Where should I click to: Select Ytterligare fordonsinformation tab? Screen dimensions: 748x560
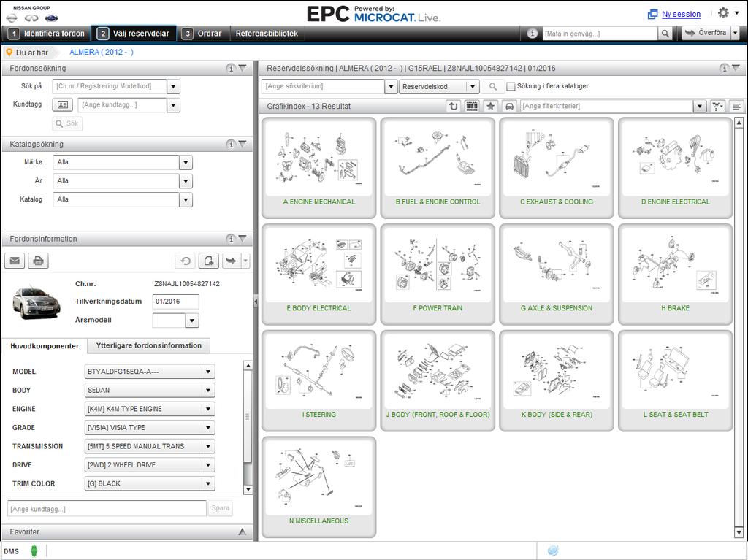[x=149, y=345]
